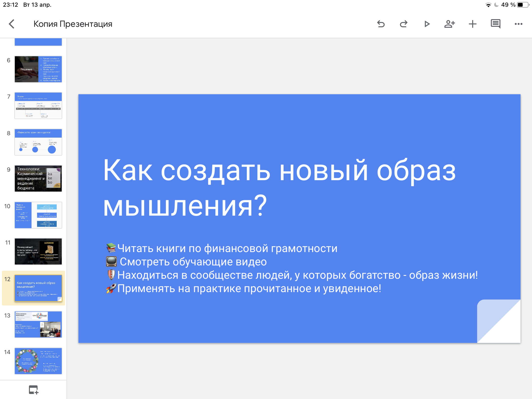
Task: Add a new slide from the filmstrip's bottom button
Action: [33, 390]
